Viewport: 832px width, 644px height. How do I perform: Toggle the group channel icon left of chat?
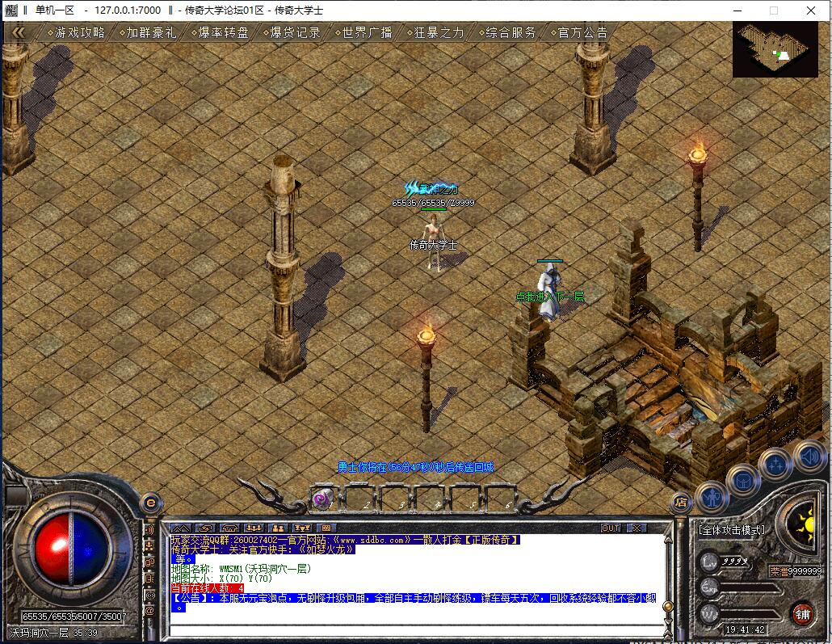click(150, 545)
